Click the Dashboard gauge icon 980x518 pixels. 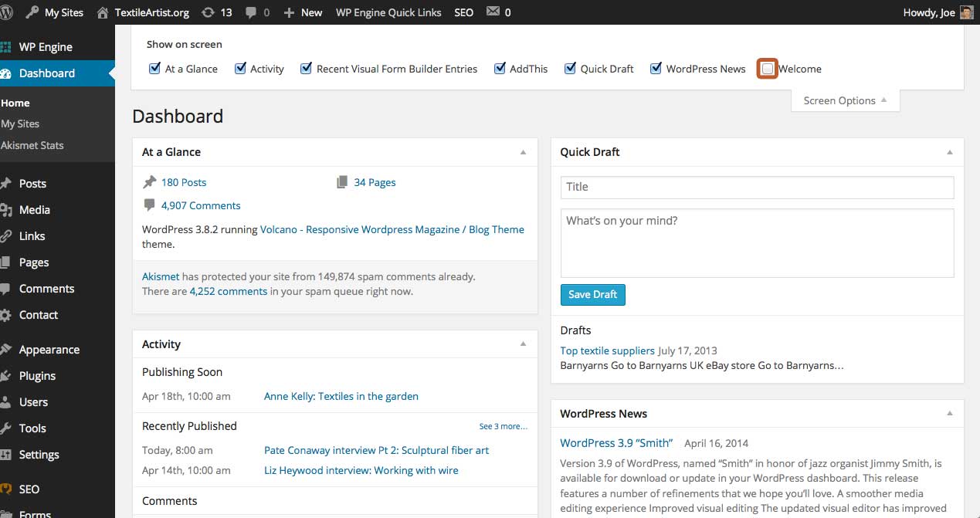6,73
